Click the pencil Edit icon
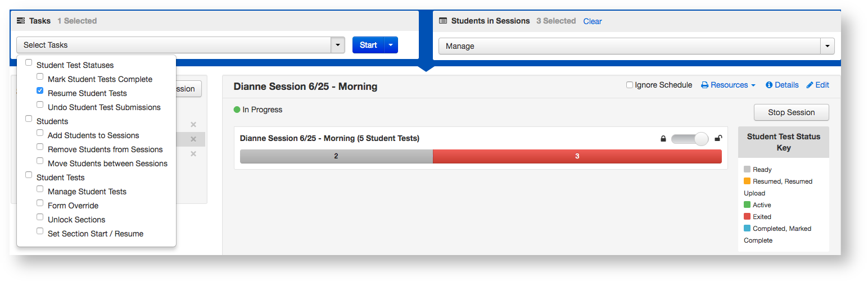This screenshot has height=282, width=868. click(810, 85)
